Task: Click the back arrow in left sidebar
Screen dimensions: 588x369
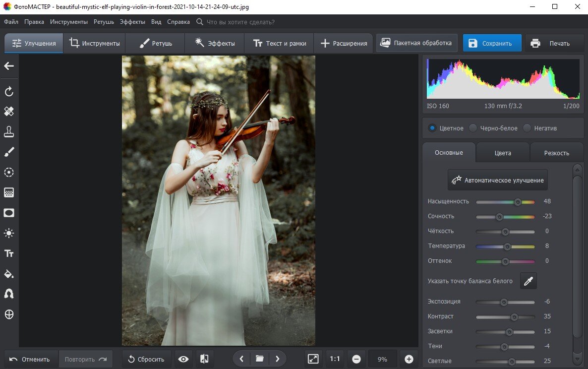Action: (x=9, y=66)
